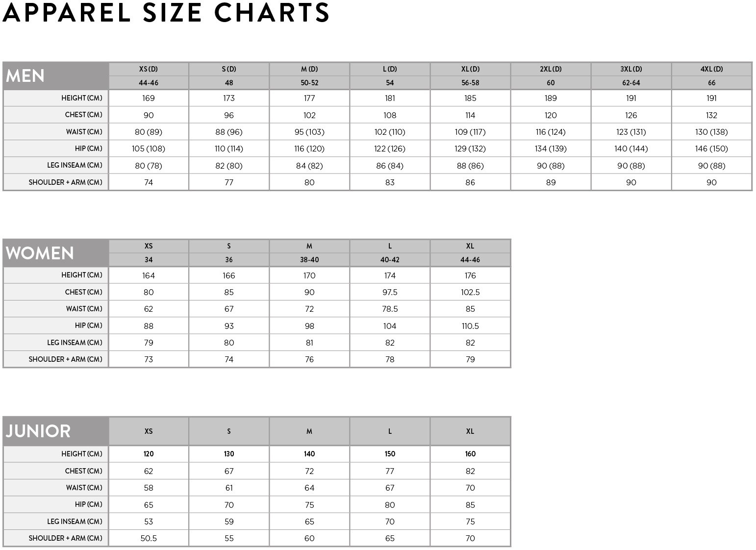Click Junior Height value 140
756x550 pixels.
309,454
